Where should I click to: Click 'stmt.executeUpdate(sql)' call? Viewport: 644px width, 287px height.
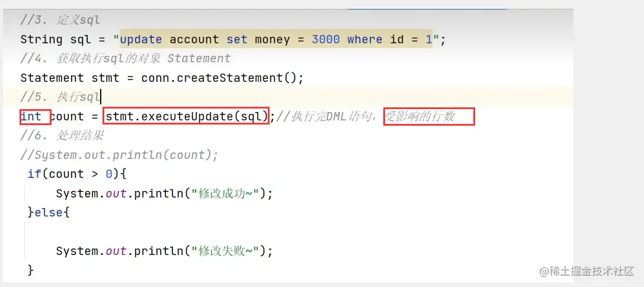click(187, 117)
